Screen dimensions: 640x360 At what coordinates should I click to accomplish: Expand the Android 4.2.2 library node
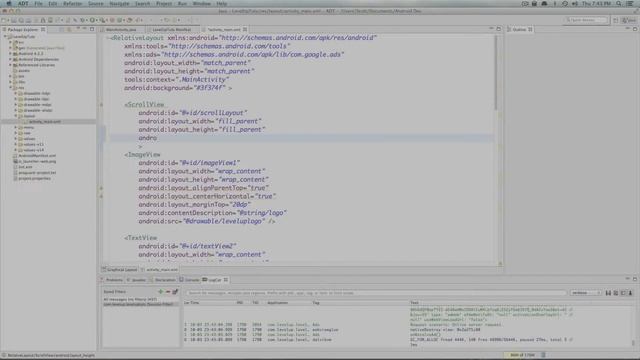coord(11,53)
